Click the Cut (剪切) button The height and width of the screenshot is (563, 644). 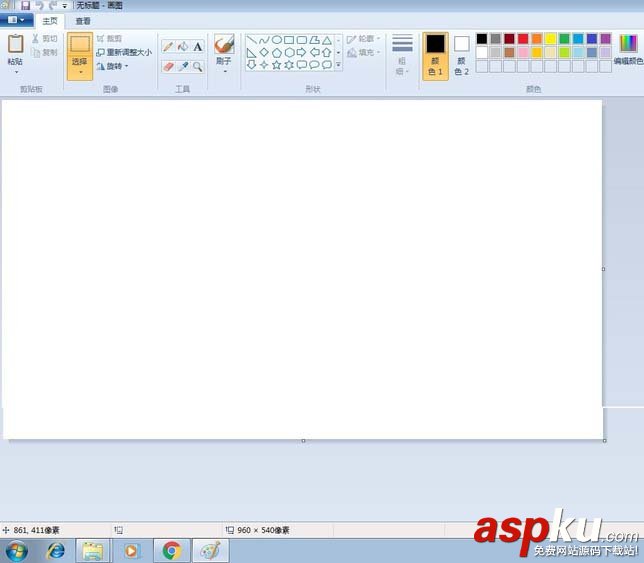[45, 39]
